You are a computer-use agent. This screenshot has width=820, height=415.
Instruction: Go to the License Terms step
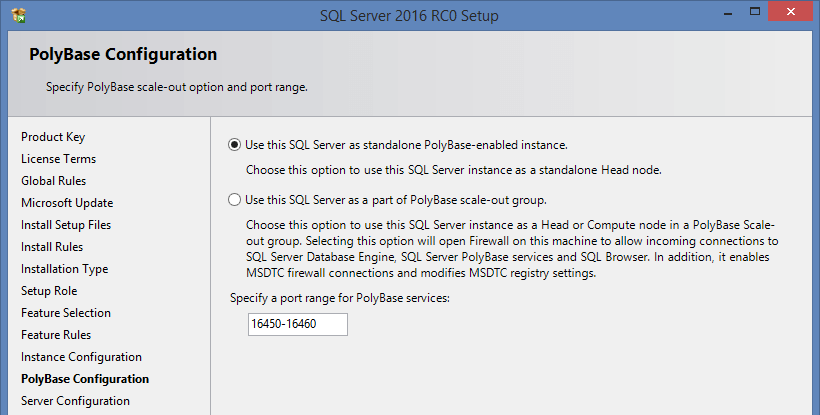(59, 159)
